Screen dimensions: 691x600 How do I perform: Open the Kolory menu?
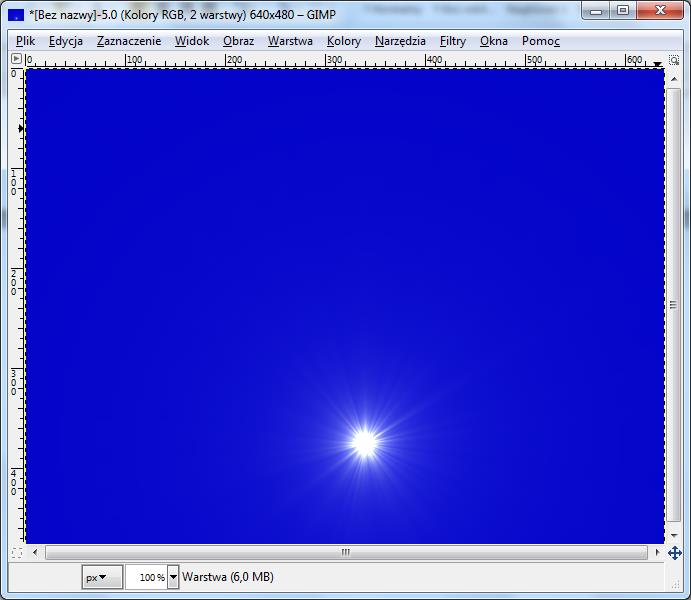point(344,41)
